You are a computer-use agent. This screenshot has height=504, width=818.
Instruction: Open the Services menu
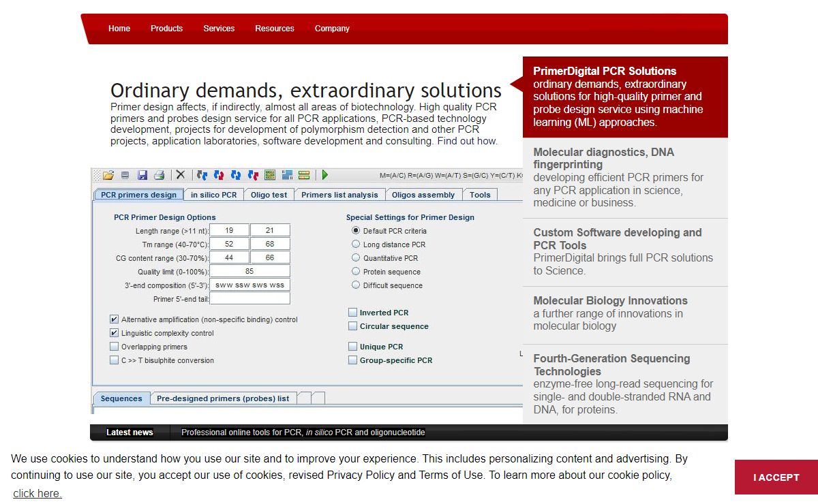click(219, 29)
